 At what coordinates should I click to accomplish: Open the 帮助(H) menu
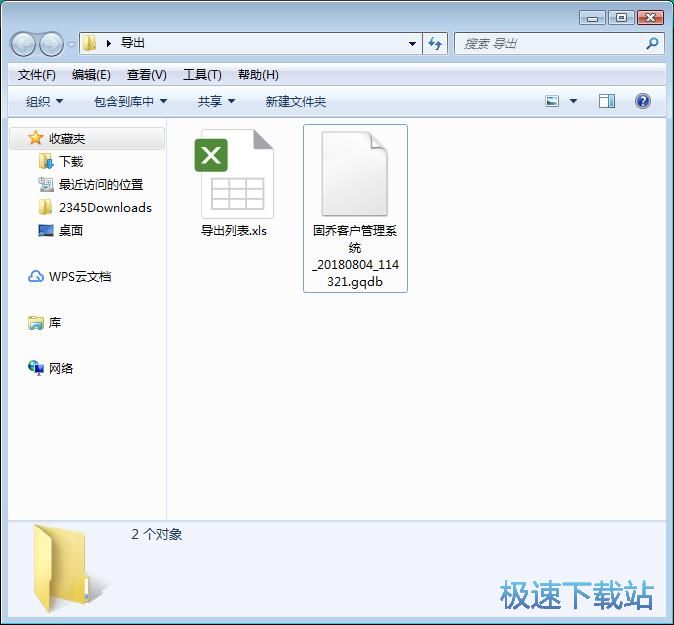(258, 75)
